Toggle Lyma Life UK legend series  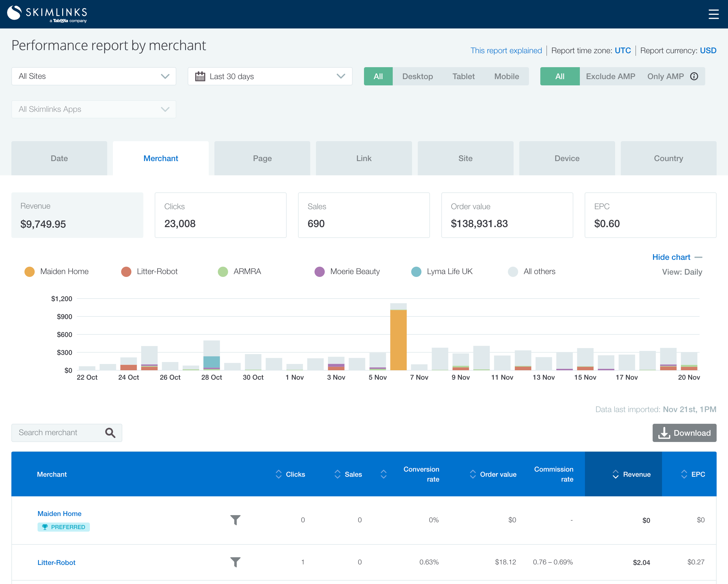tap(442, 272)
